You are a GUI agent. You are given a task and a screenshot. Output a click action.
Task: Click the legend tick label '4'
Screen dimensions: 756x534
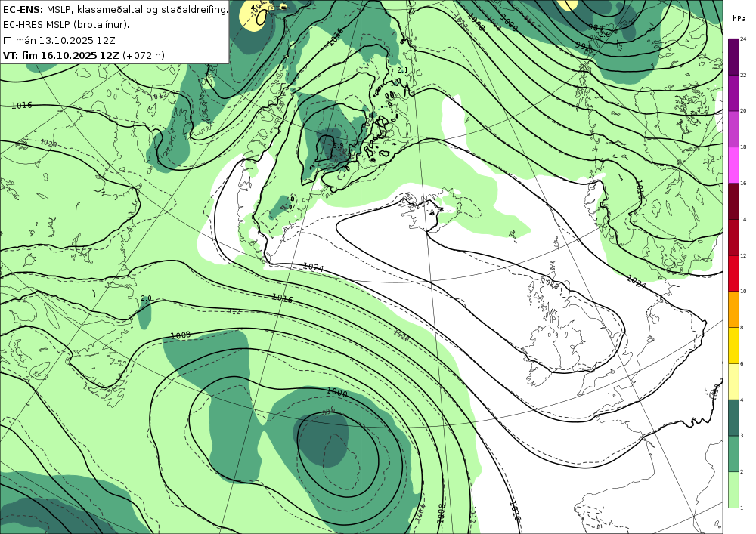point(742,400)
